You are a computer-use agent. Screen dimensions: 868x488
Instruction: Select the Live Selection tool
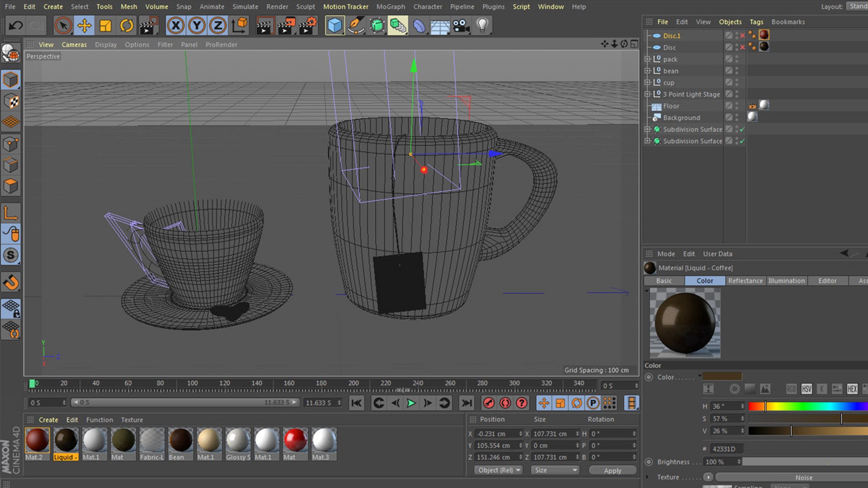[63, 25]
